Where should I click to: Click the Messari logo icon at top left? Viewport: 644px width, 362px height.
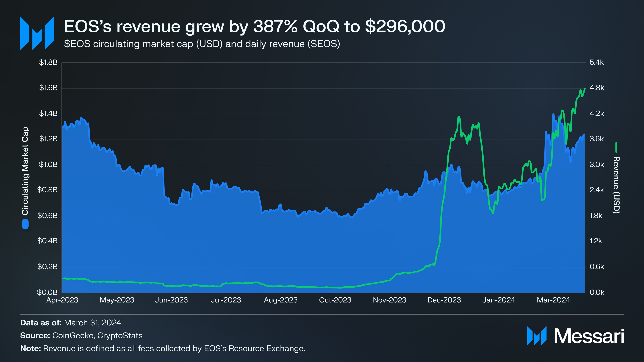37,33
